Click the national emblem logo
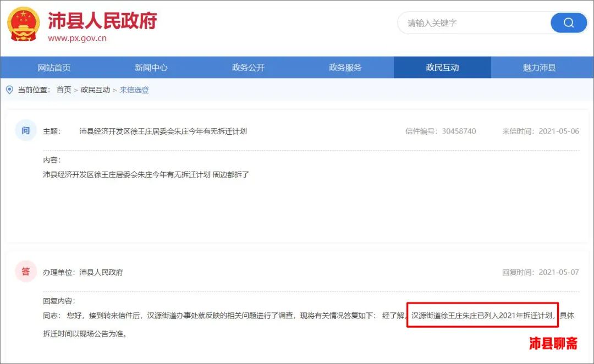 (x=24, y=24)
